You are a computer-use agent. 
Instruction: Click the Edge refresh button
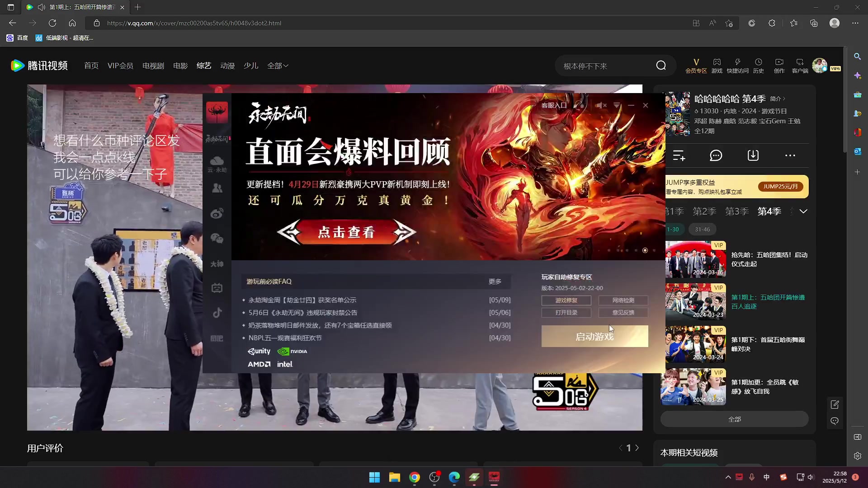(52, 23)
